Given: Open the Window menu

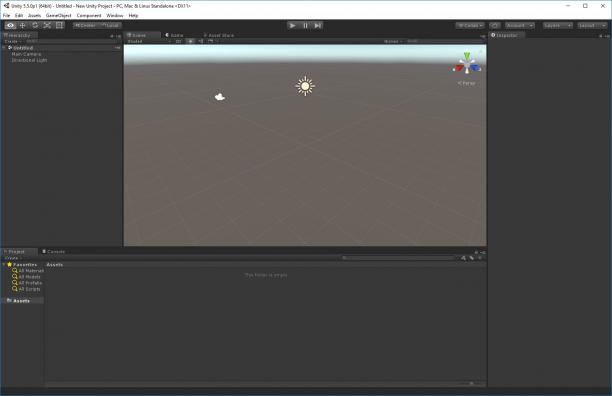Looking at the screenshot, I should click(115, 16).
